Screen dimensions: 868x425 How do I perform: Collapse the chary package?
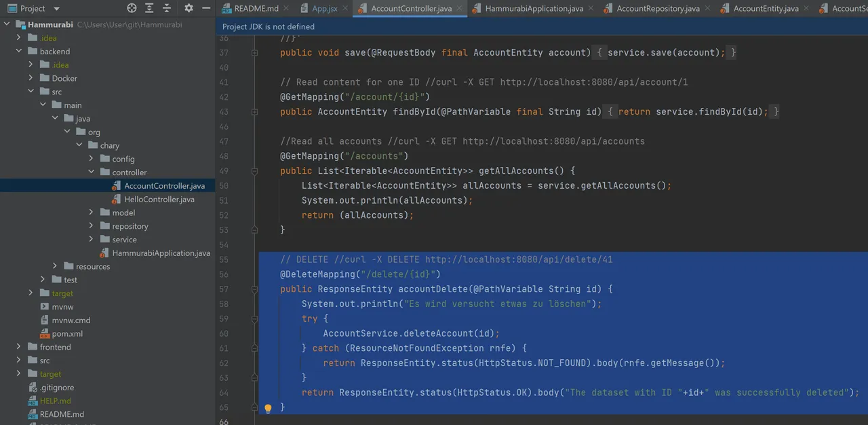[79, 145]
